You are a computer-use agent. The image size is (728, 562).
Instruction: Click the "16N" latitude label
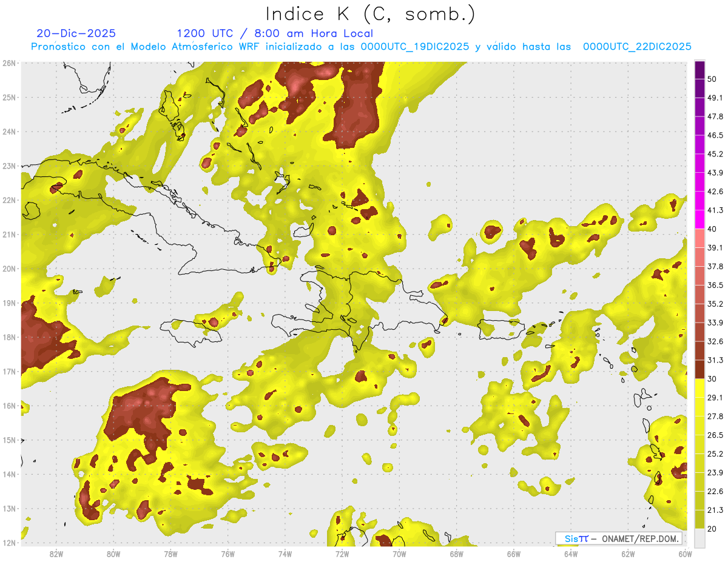pos(9,406)
